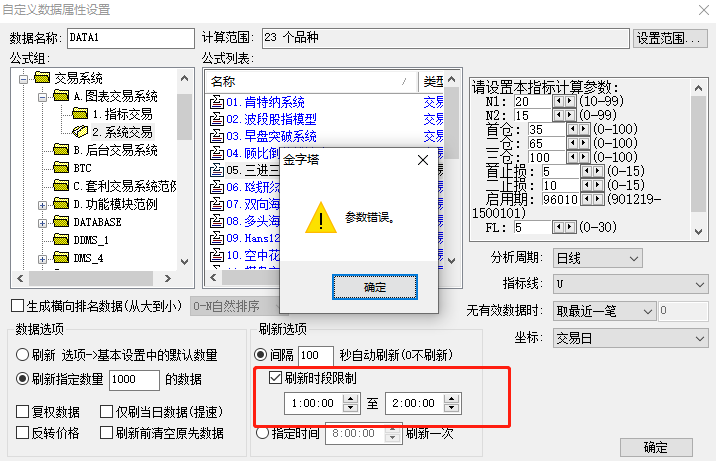716x461 pixels.
Task: Open the 指标线 dropdown showing U
Action: [630, 284]
